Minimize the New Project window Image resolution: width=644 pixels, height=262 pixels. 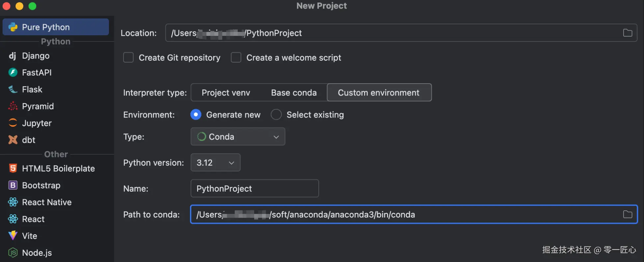[x=19, y=6]
